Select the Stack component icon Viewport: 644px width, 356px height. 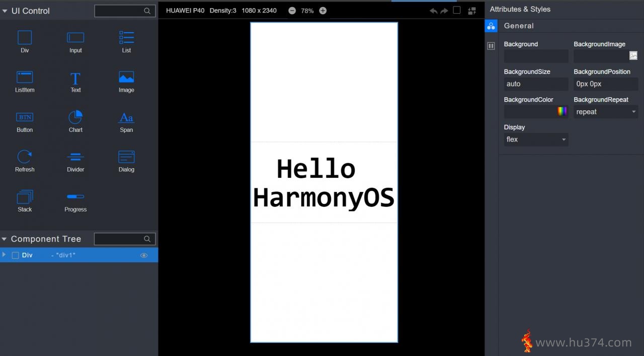coord(25,196)
